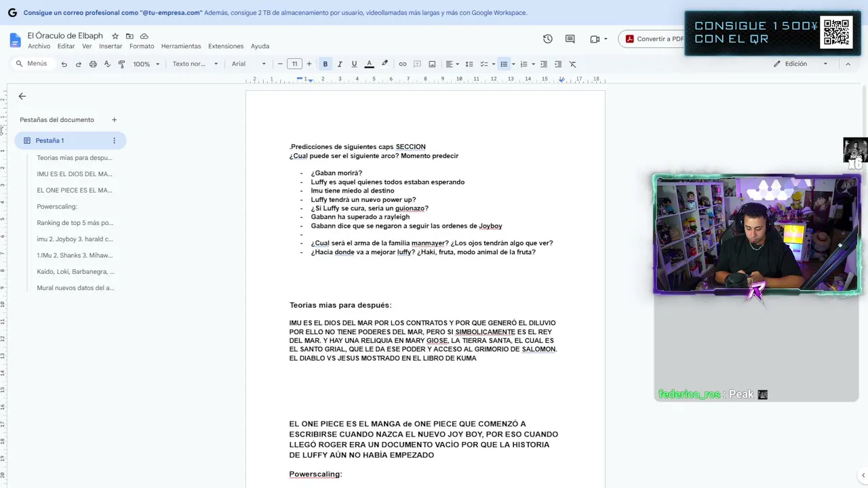Open the Edición mode dropdown
868x488 pixels.
(801, 64)
